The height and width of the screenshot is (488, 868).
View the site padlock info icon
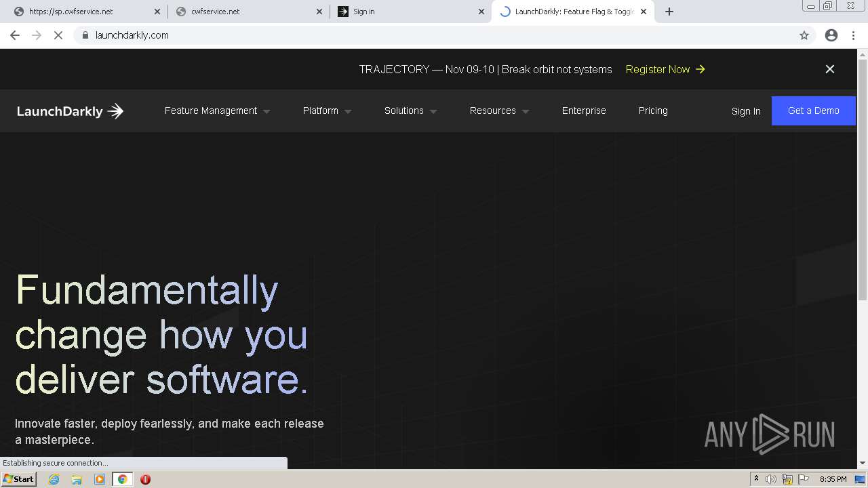point(85,35)
